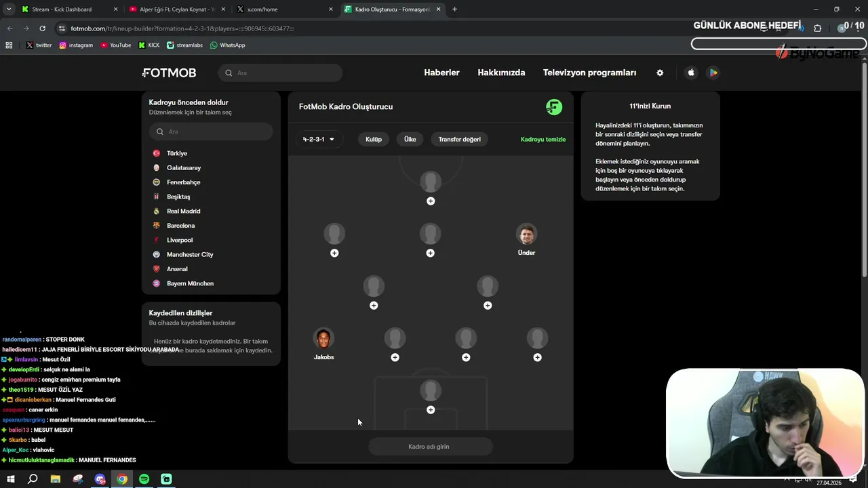Select the Kulüp filter pill
The image size is (868, 488).
(374, 140)
